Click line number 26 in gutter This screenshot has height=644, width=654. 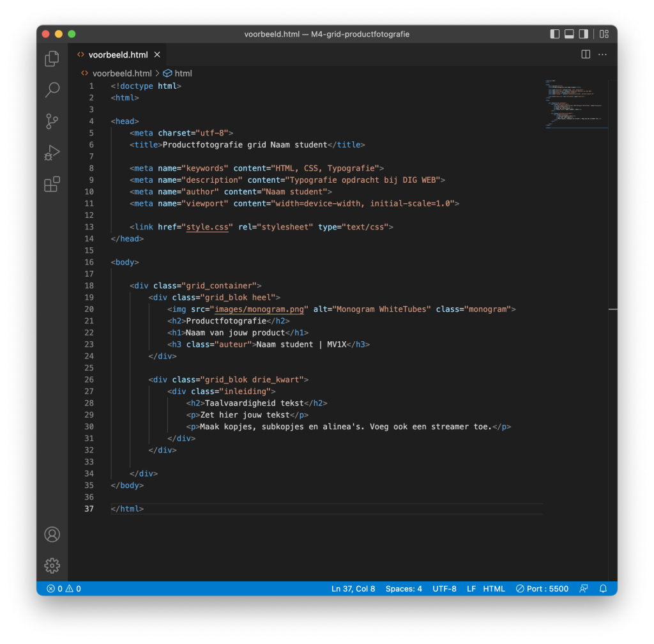pyautogui.click(x=89, y=379)
